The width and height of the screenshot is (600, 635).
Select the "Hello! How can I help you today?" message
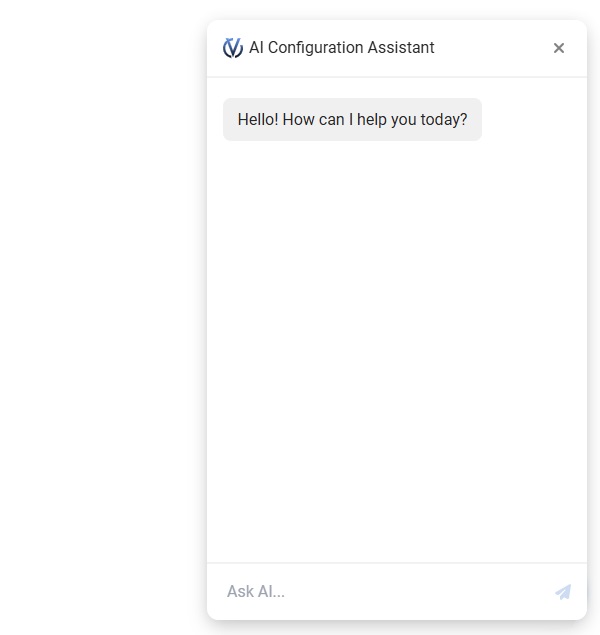pyautogui.click(x=352, y=120)
